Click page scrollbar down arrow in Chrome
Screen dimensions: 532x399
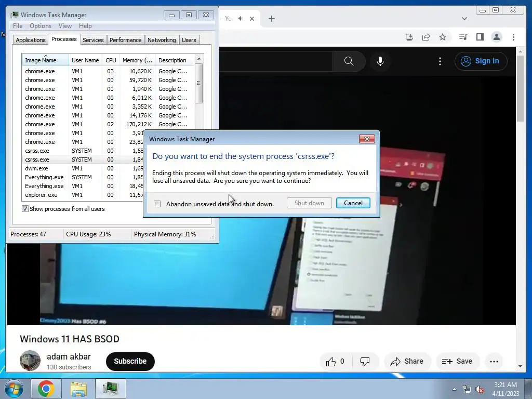pos(520,366)
